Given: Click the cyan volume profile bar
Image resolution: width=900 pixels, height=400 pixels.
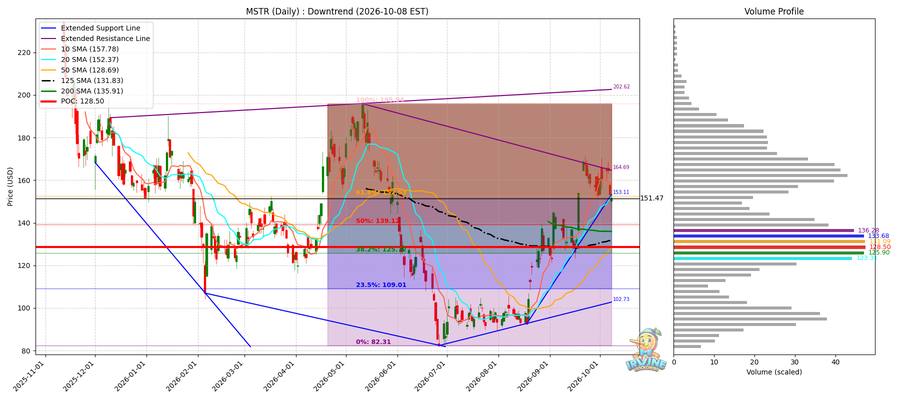Looking at the screenshot, I should click(763, 258).
